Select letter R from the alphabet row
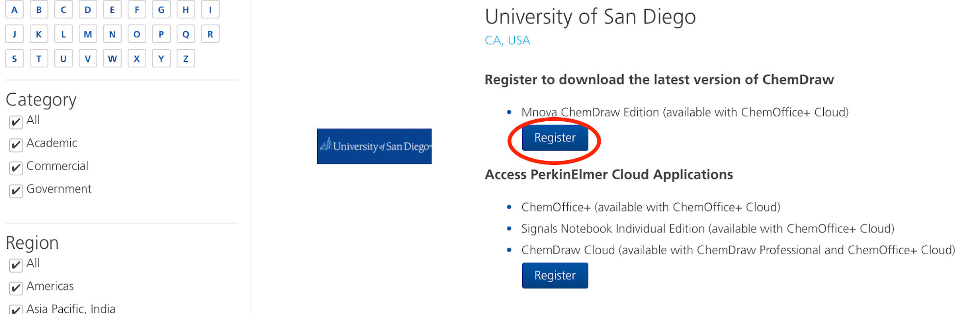Screen dimensions: 980x314 210,34
